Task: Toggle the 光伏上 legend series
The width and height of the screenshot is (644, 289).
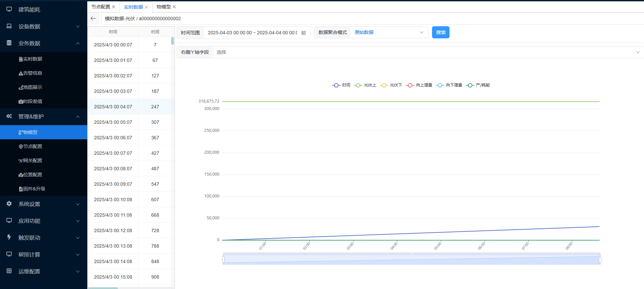Action: (365, 85)
